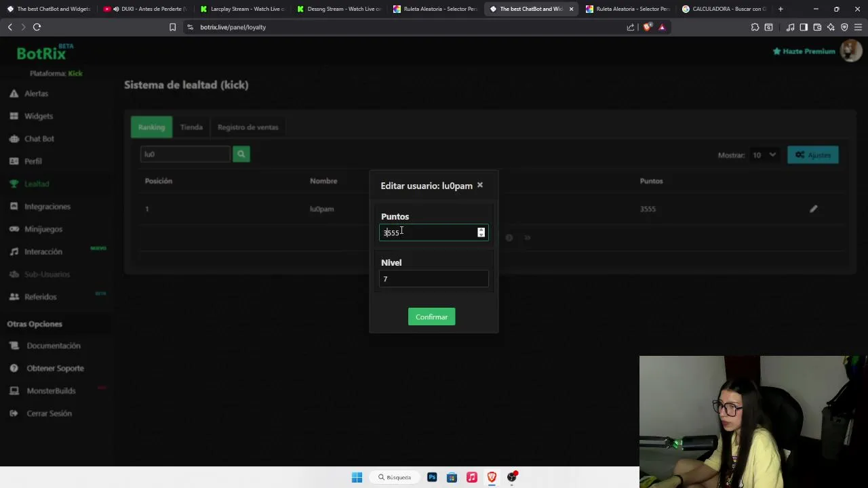This screenshot has height=488, width=868.
Task: Open the browser hamburger menu
Action: click(858, 27)
